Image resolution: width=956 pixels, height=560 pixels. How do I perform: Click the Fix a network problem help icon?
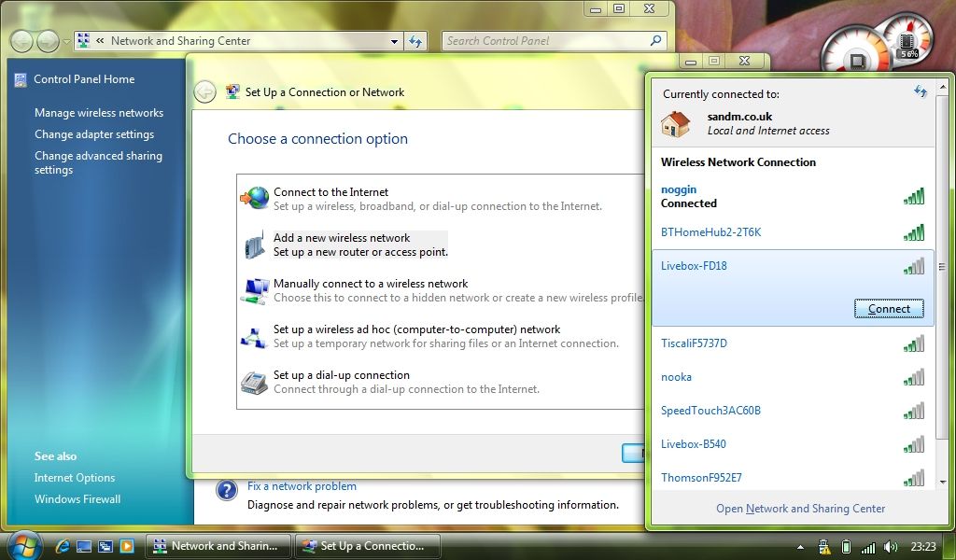[227, 491]
